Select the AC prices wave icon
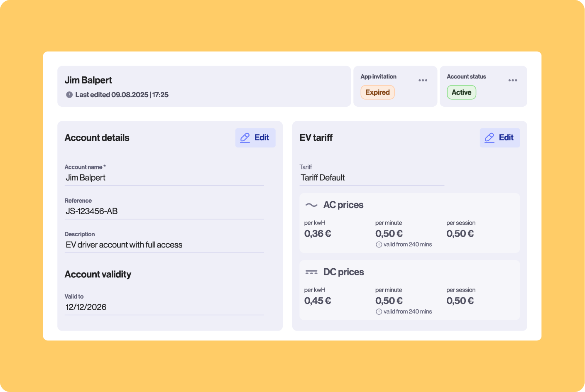This screenshot has width=585, height=392. 311,204
